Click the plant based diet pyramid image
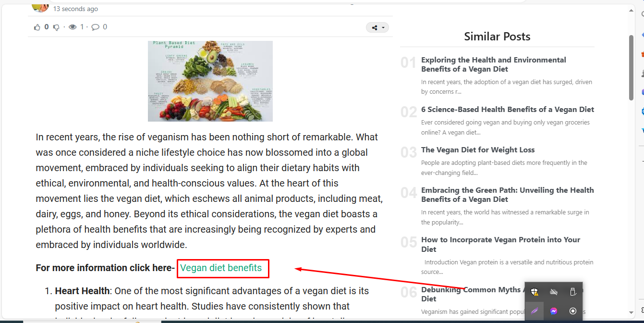The width and height of the screenshot is (644, 323). tap(210, 81)
